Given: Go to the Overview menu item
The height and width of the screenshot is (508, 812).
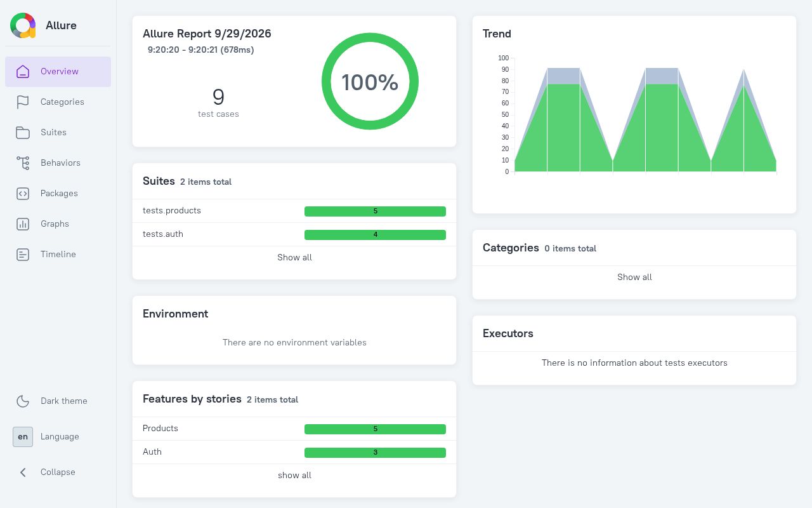Looking at the screenshot, I should (x=58, y=72).
